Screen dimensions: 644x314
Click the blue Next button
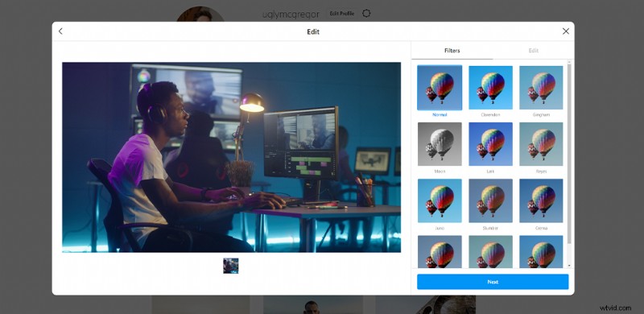coord(493,282)
